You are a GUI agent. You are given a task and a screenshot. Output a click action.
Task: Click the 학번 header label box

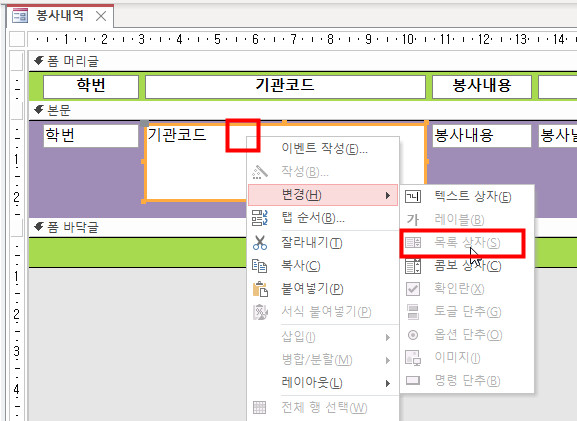[91, 86]
